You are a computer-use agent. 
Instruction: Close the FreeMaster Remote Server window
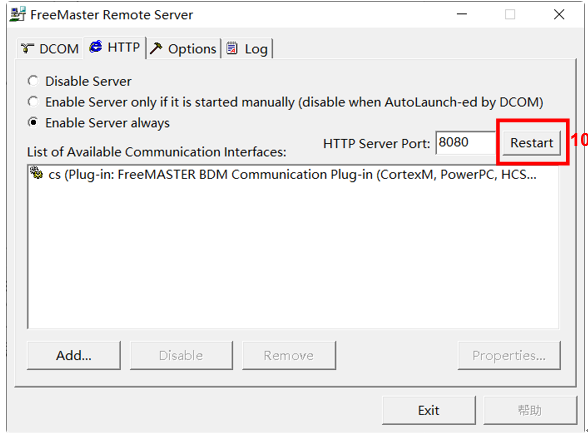pos(559,14)
